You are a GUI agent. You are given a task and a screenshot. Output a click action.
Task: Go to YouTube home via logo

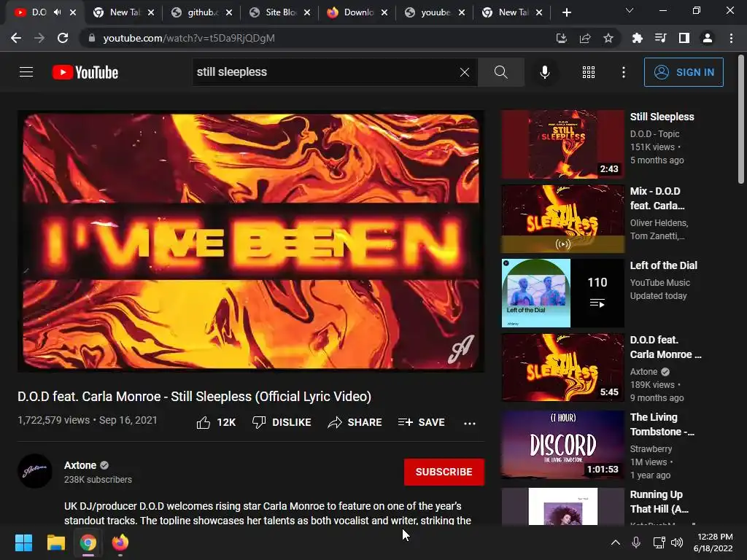pyautogui.click(x=85, y=72)
